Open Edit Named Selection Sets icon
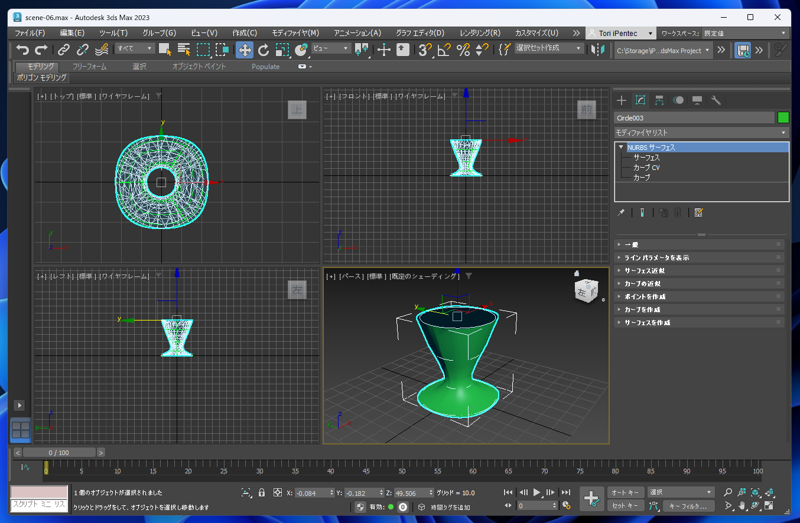The width and height of the screenshot is (800, 523). (x=504, y=49)
